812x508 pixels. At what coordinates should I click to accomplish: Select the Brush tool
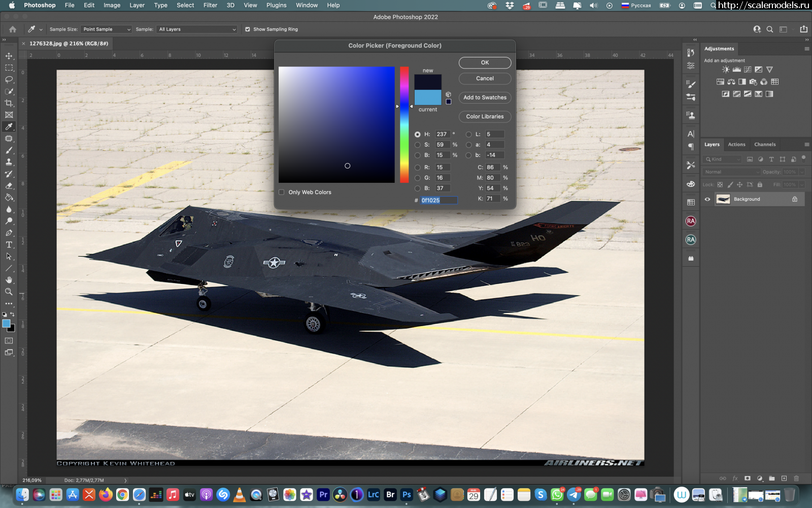[9, 150]
